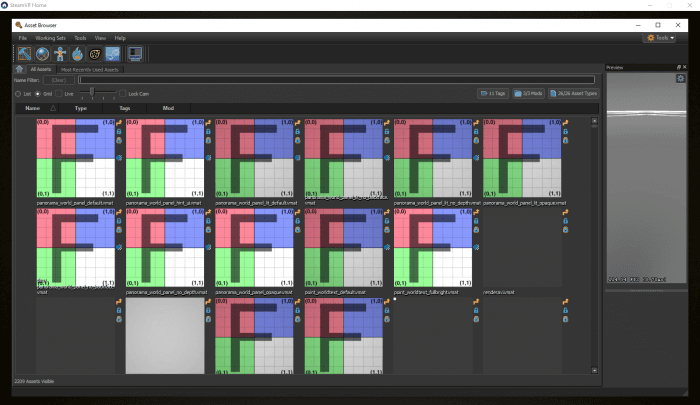Click blue gear icon beside panorama_world_panel_tint_ui.vmat
Image resolution: width=700 pixels, height=405 pixels.
208,158
